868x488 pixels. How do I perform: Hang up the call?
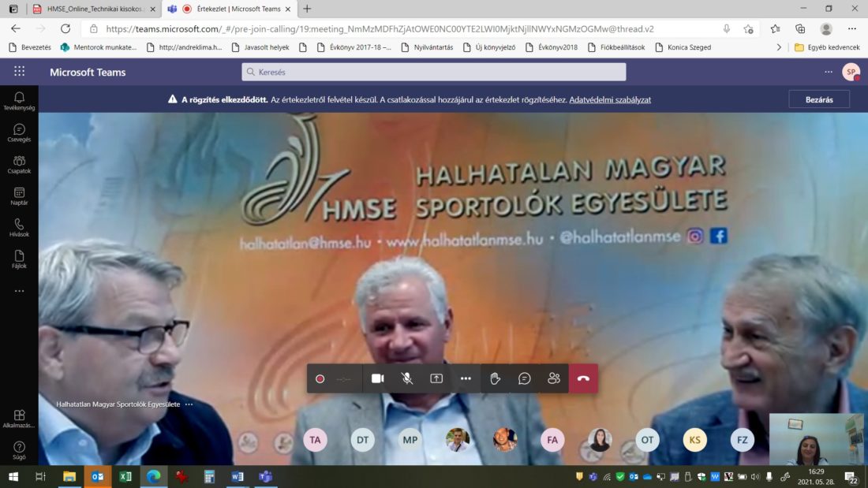(583, 378)
